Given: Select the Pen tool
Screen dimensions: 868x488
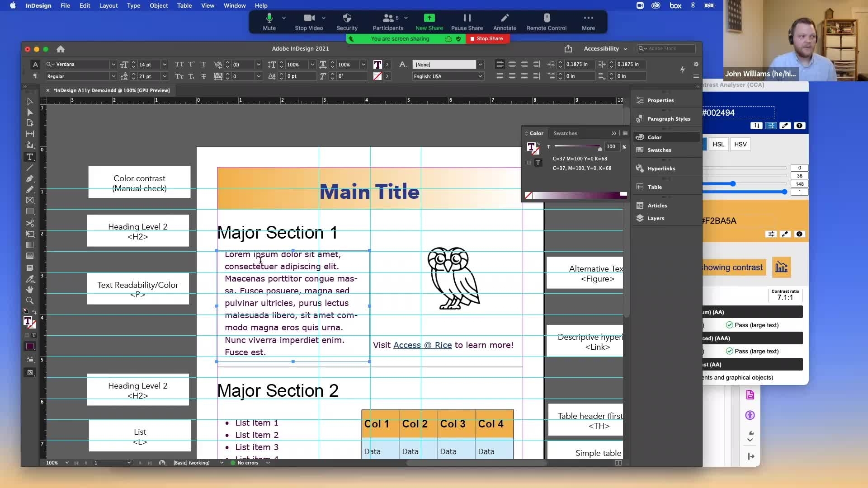Looking at the screenshot, I should coord(30,178).
